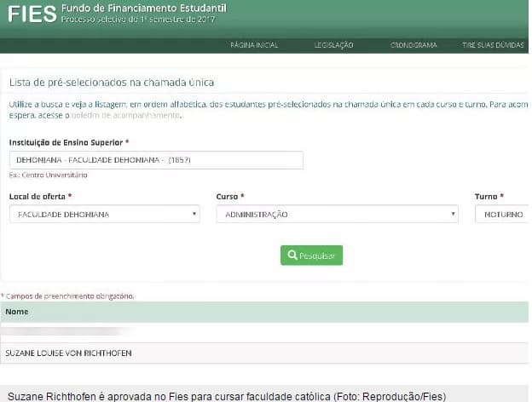The width and height of the screenshot is (532, 402).
Task: Open the Cronograma menu item
Action: (x=413, y=45)
